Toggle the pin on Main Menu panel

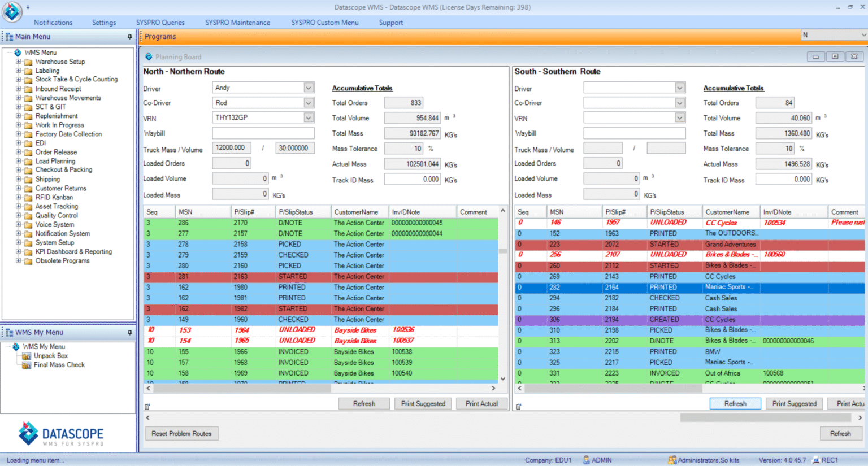[x=130, y=36]
